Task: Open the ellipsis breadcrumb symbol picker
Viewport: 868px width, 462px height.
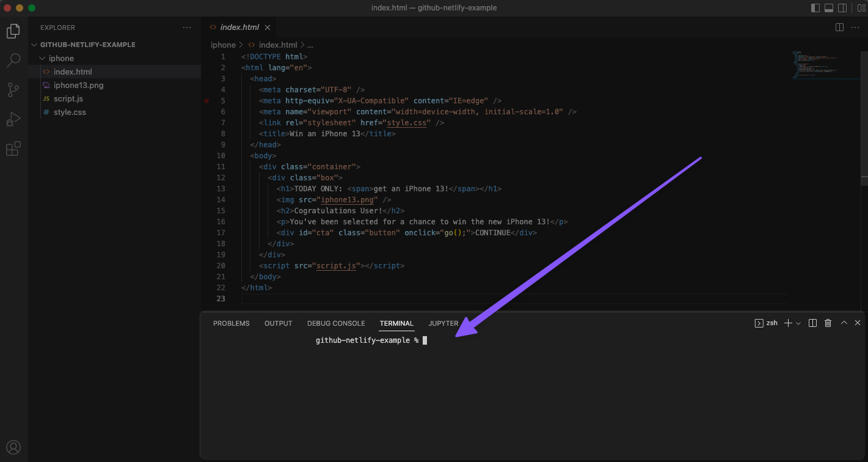Action: (310, 45)
